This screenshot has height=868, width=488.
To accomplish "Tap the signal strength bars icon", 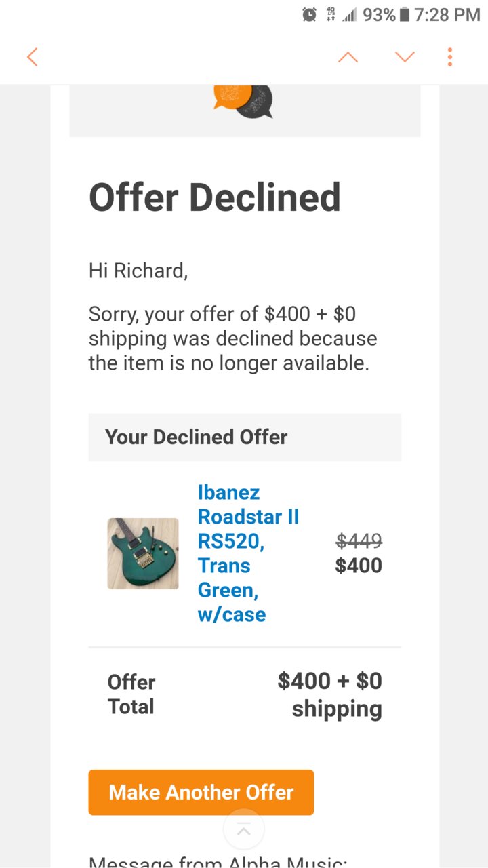I will point(349,14).
